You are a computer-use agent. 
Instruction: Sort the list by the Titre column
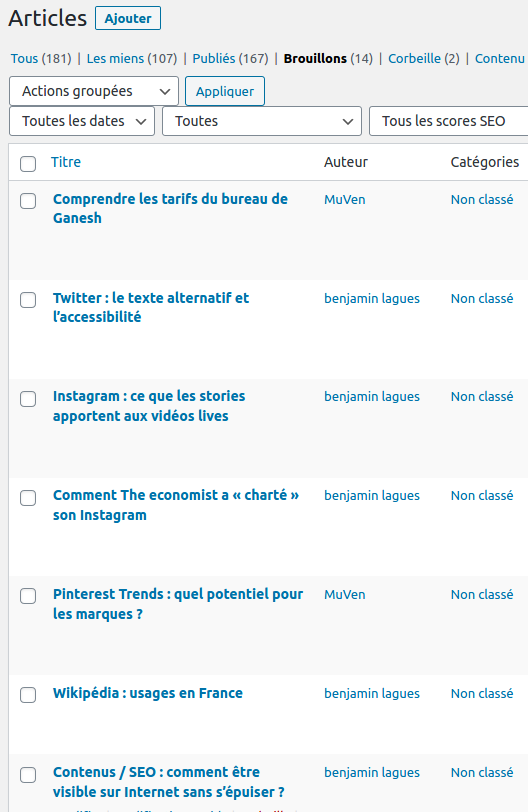(x=66, y=162)
